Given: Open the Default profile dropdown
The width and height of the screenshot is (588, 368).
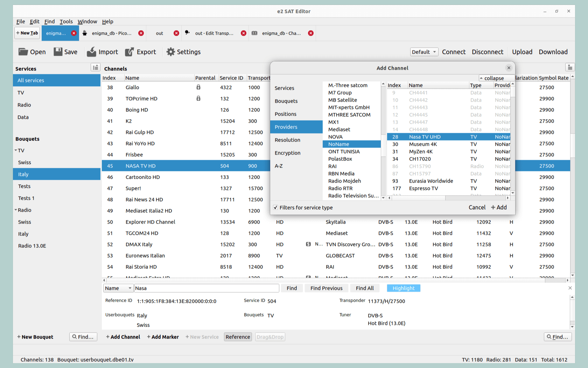Looking at the screenshot, I should (x=424, y=52).
